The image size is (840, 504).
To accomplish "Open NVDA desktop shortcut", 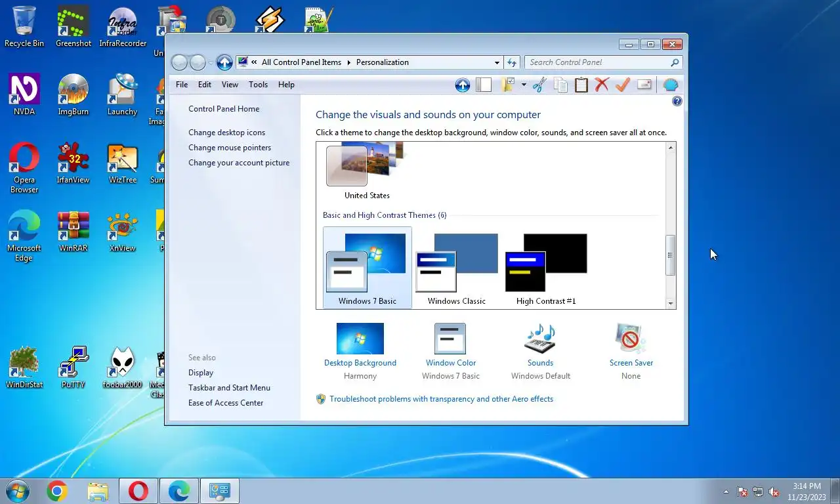I will 24,95.
